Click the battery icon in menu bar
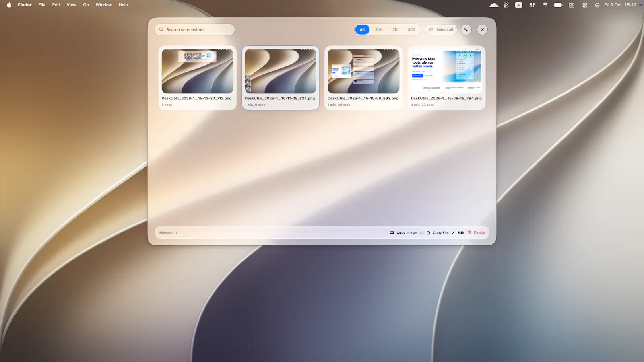 [558, 5]
